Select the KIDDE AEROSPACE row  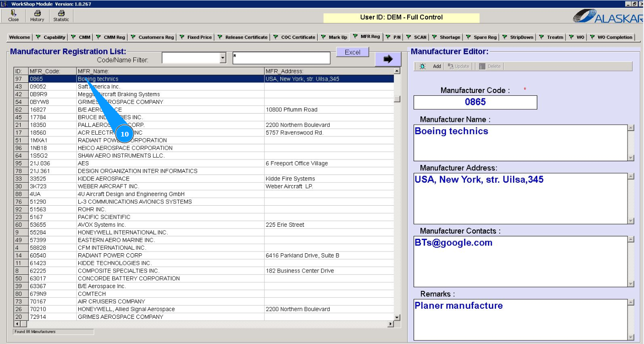[204, 179]
